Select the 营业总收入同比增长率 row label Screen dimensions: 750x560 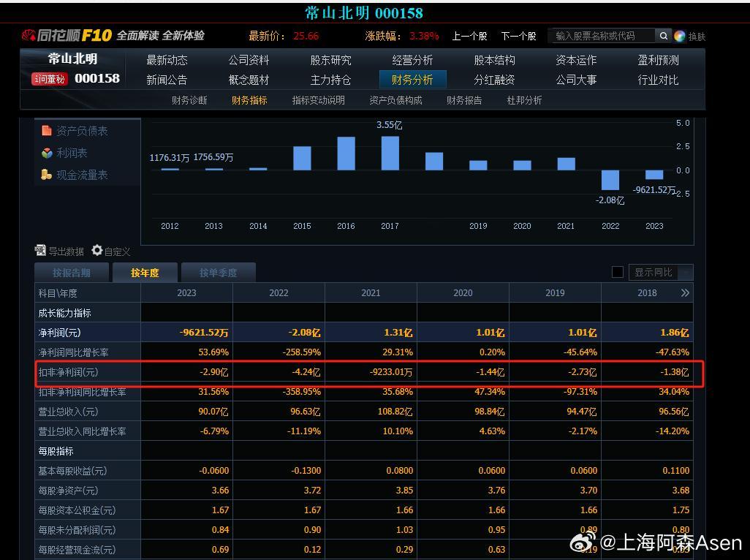pyautogui.click(x=82, y=431)
